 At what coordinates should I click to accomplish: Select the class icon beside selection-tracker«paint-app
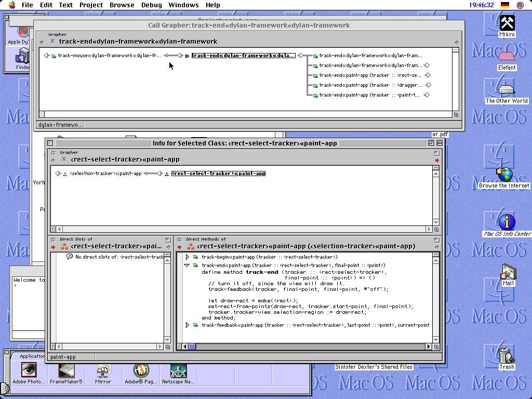[x=65, y=174]
